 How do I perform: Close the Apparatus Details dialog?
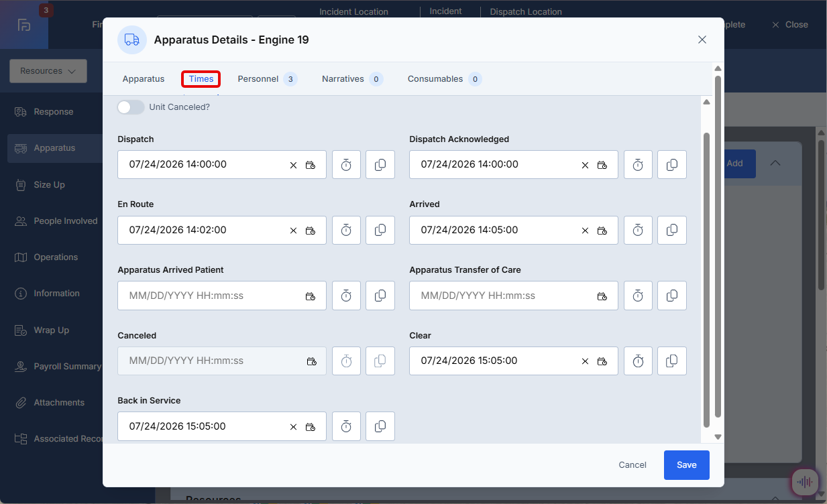pyautogui.click(x=702, y=40)
